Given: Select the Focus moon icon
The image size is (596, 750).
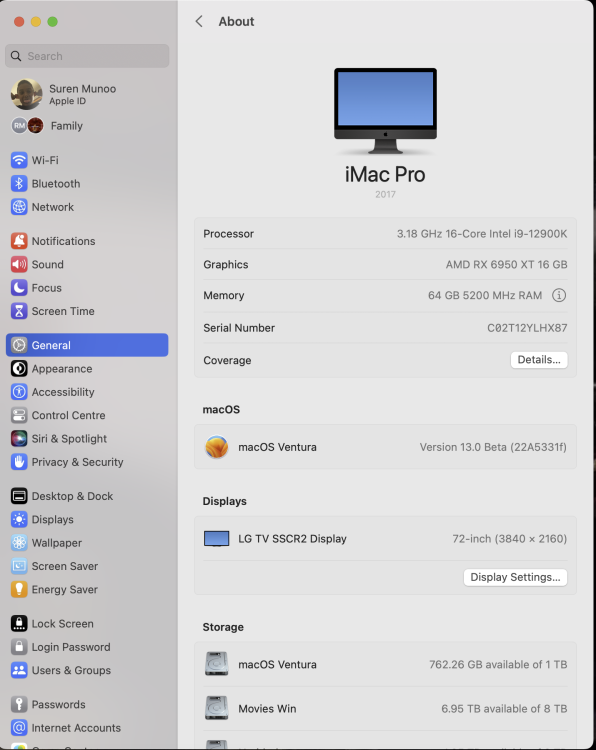Looking at the screenshot, I should pos(19,287).
